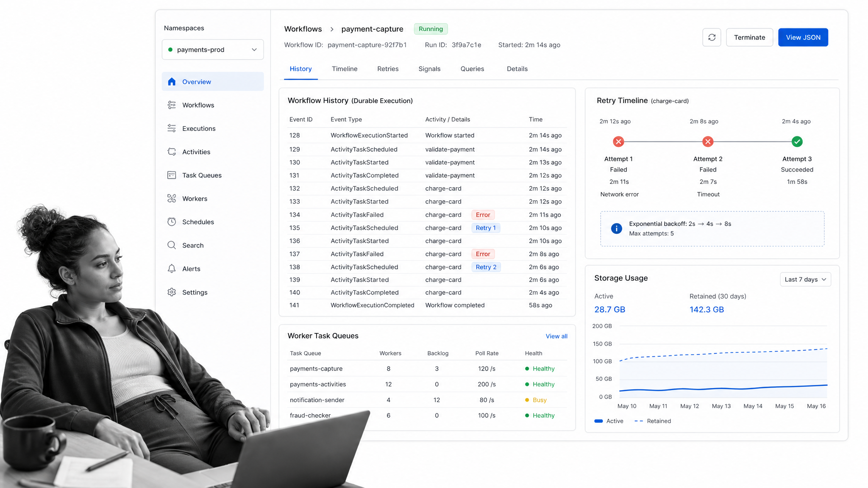Click the Retained dashed legend swatch

pos(639,421)
